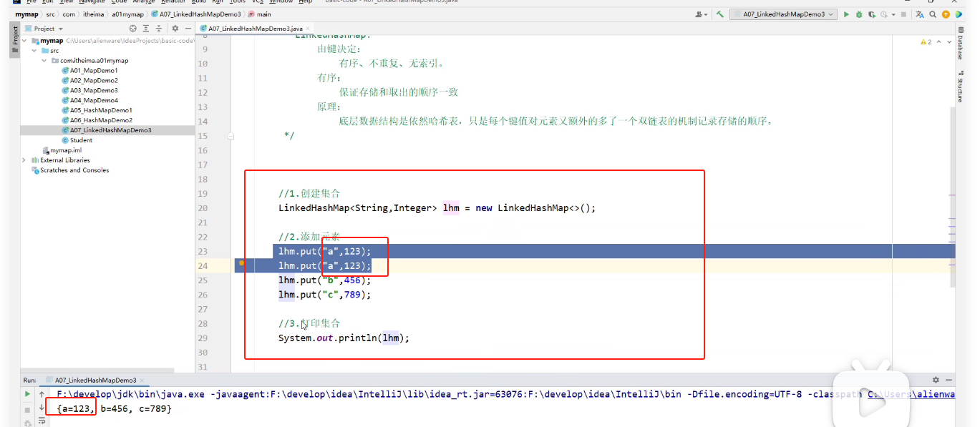Image resolution: width=980 pixels, height=427 pixels.
Task: Open the Code menu
Action: pyautogui.click(x=119, y=2)
